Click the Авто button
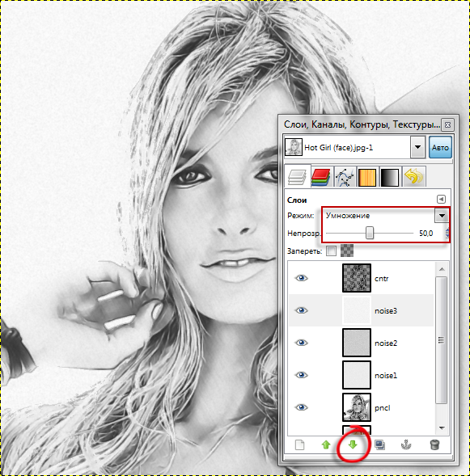Viewport: 470px width, 476px height. 440,147
